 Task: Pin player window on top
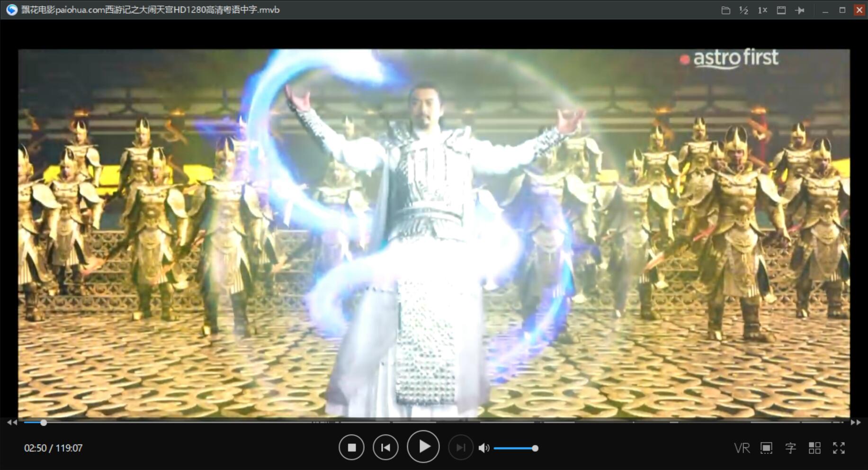[x=800, y=10]
